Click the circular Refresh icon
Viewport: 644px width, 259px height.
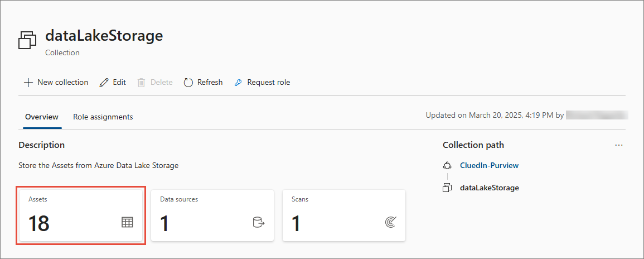coord(188,83)
